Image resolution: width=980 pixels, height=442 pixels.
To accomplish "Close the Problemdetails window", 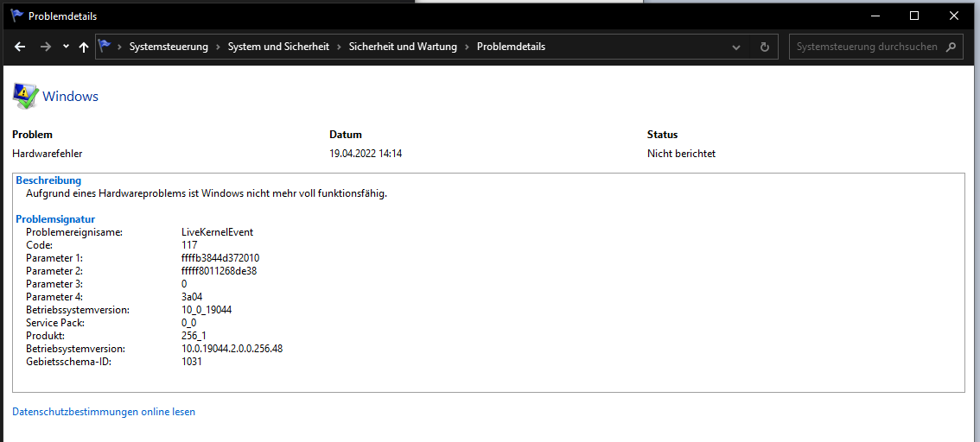I will (x=954, y=16).
